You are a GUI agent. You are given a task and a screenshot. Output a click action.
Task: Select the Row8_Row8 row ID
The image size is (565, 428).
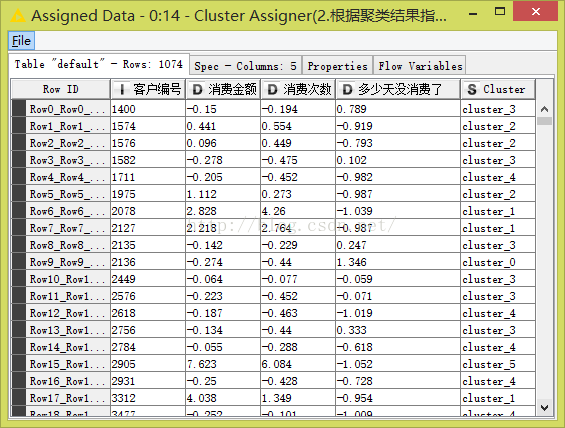pos(67,245)
